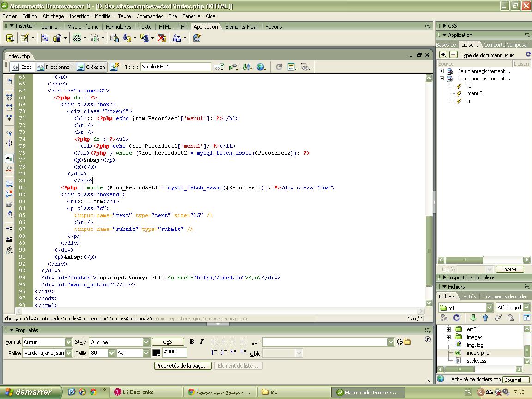
Task: Switch to the PHP insert tab
Action: [182, 27]
